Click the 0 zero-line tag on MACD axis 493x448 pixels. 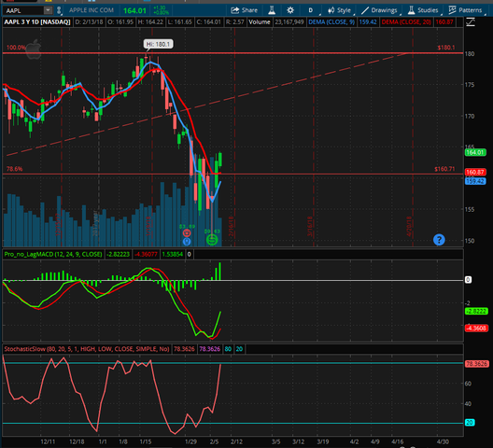(x=468, y=279)
